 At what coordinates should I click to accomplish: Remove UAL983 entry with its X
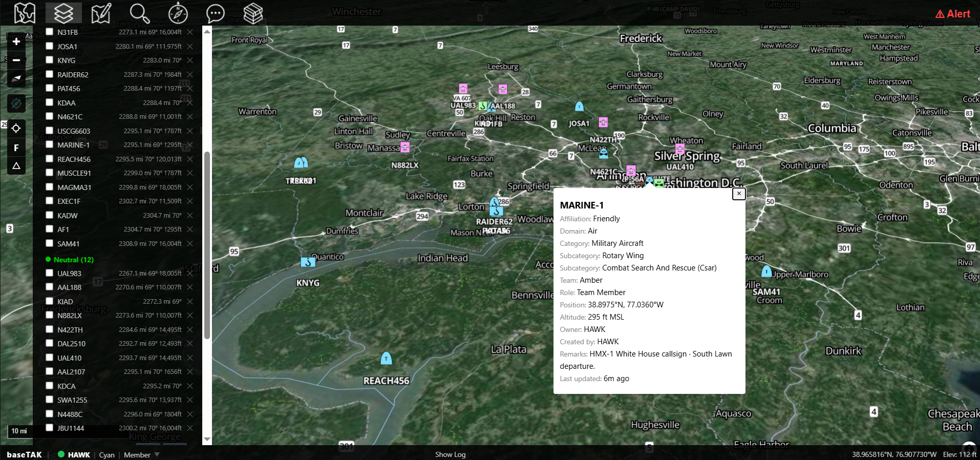(190, 273)
